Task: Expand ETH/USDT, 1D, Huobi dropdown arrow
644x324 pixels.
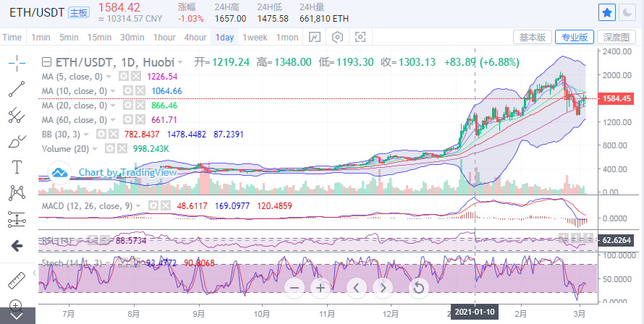Action: click(x=180, y=63)
